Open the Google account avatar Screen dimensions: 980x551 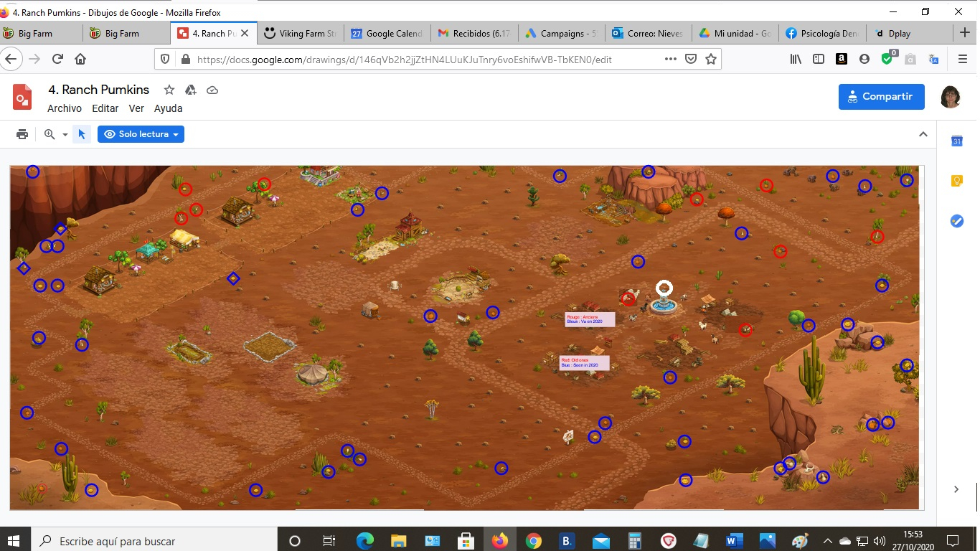coord(951,97)
